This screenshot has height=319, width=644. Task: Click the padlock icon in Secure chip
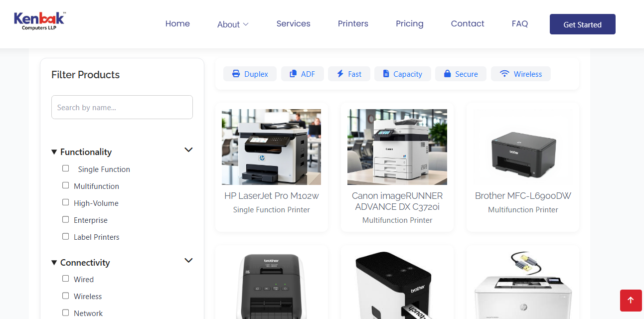[x=447, y=74]
